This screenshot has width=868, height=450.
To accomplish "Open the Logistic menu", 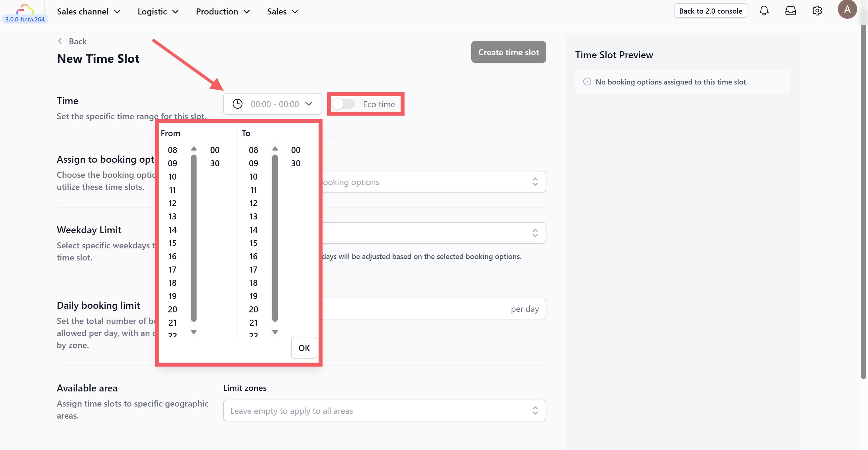I will pyautogui.click(x=158, y=11).
